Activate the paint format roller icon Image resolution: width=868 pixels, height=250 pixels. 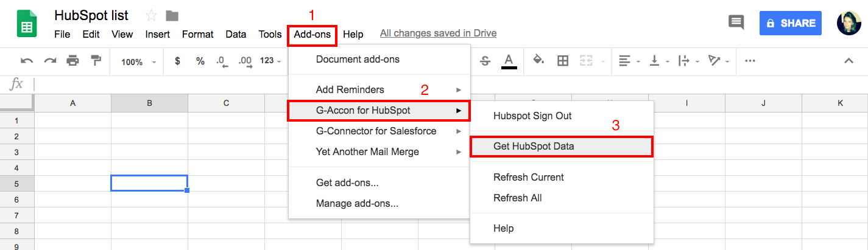point(96,61)
